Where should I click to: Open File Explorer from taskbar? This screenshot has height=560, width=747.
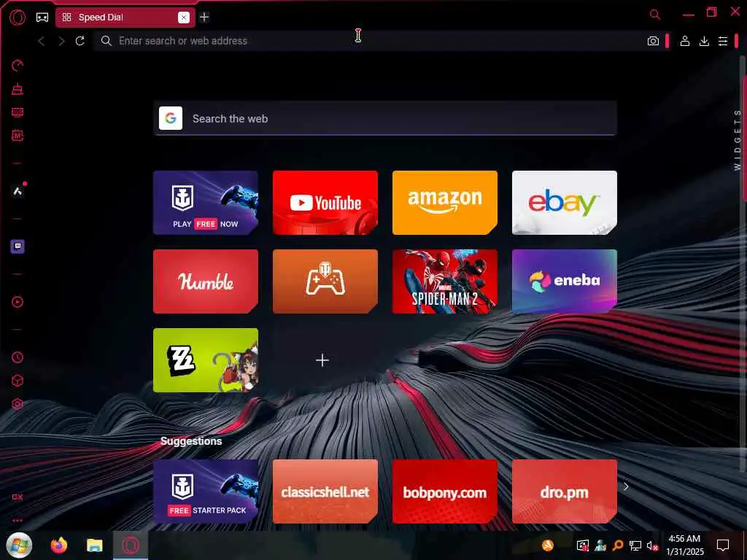[94, 545]
